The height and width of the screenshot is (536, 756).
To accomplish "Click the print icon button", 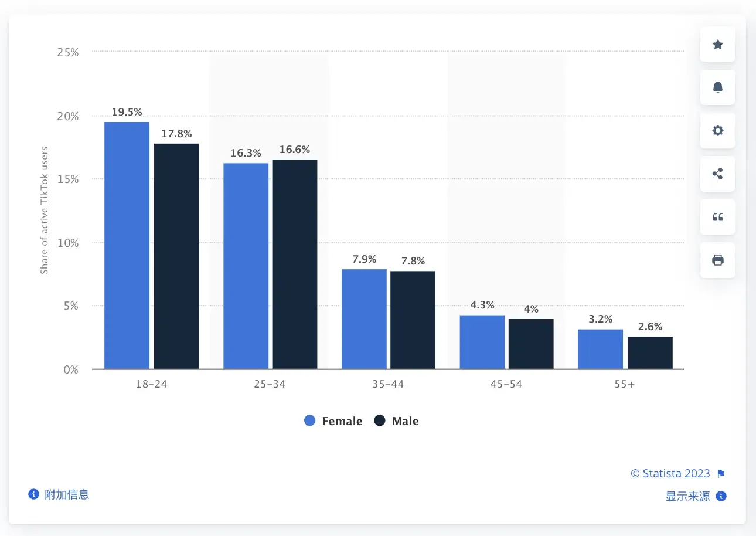I will (x=717, y=260).
